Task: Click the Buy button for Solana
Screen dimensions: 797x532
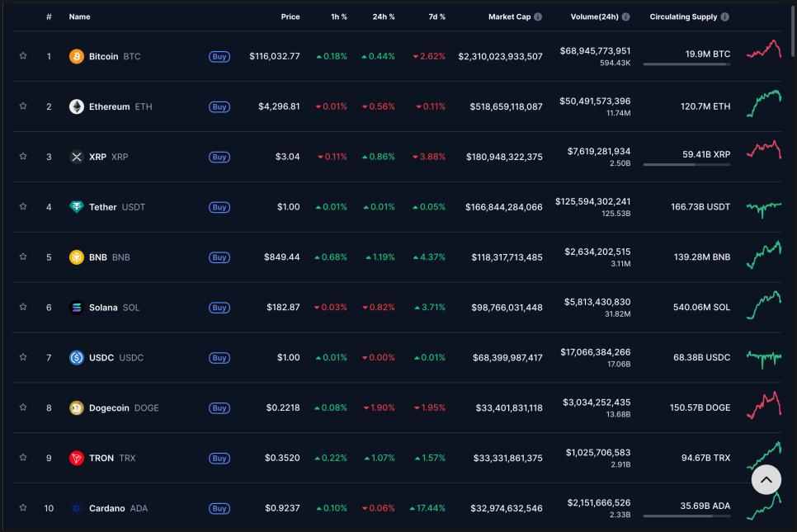Action: pos(219,308)
